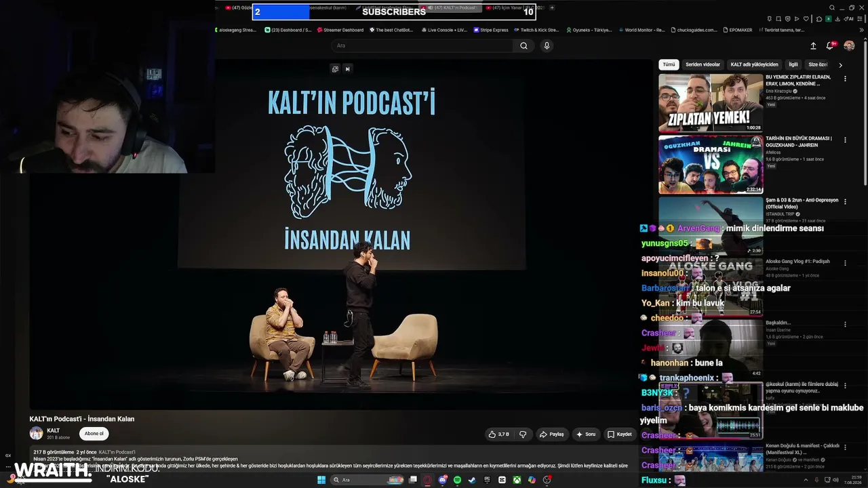Open chucksguides.com bookmark
Viewport: 868px width, 488px height.
[x=695, y=30]
